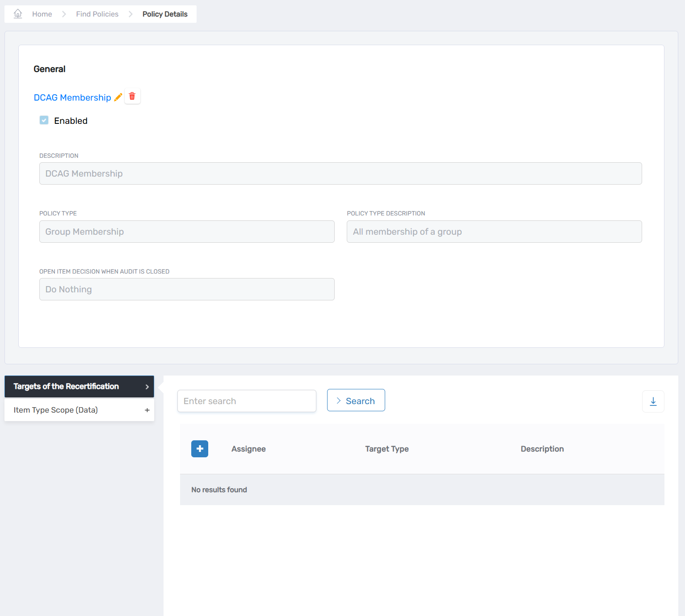Select Item Type Scope (Data) tab

click(x=56, y=410)
